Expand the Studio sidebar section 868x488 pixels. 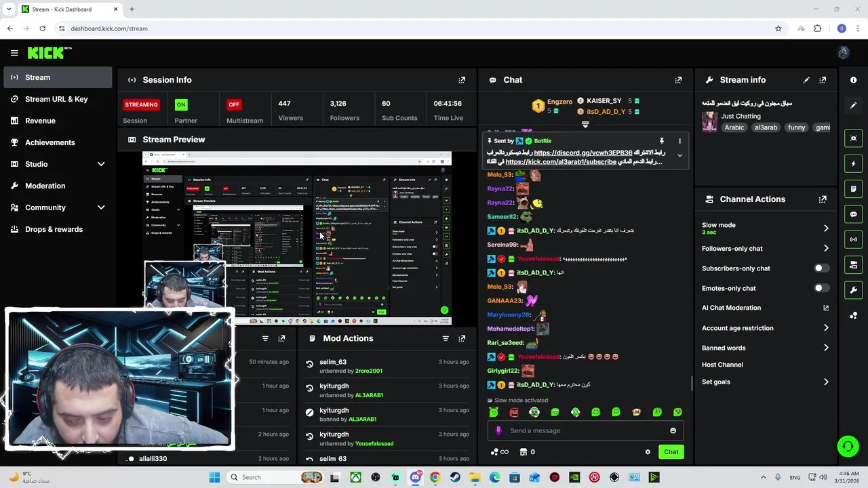click(101, 164)
